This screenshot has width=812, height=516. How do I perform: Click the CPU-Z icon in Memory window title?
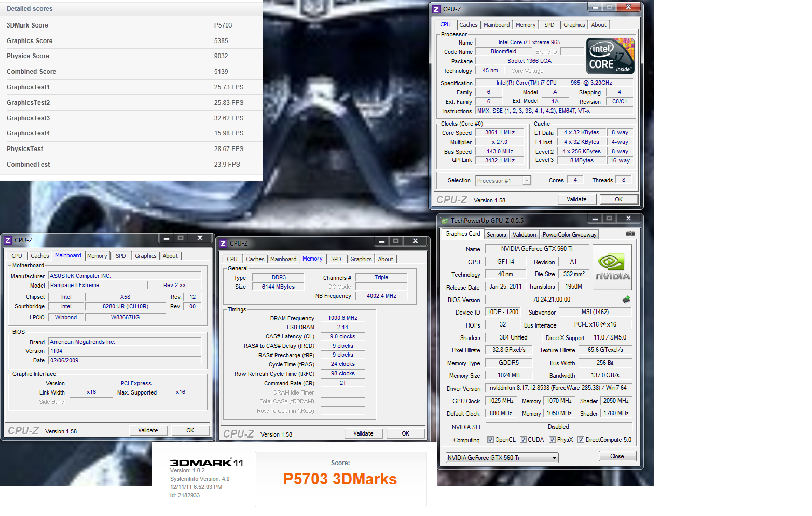click(223, 243)
